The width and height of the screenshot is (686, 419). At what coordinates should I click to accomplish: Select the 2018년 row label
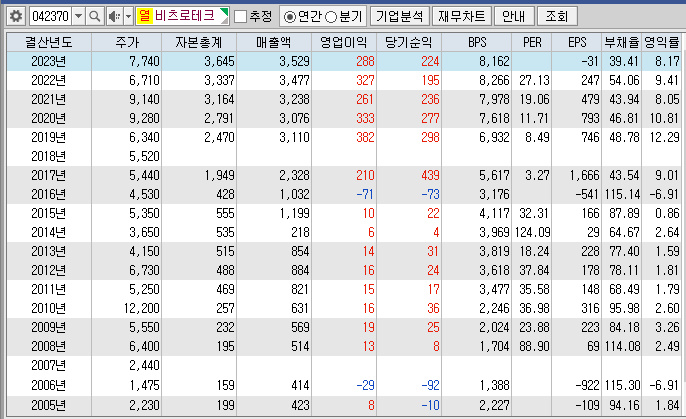[49, 156]
